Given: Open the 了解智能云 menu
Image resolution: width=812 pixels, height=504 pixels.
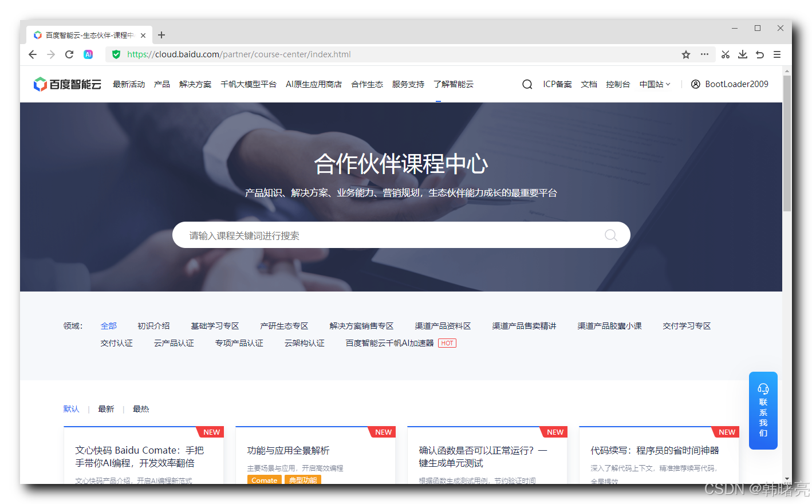Looking at the screenshot, I should click(x=454, y=84).
